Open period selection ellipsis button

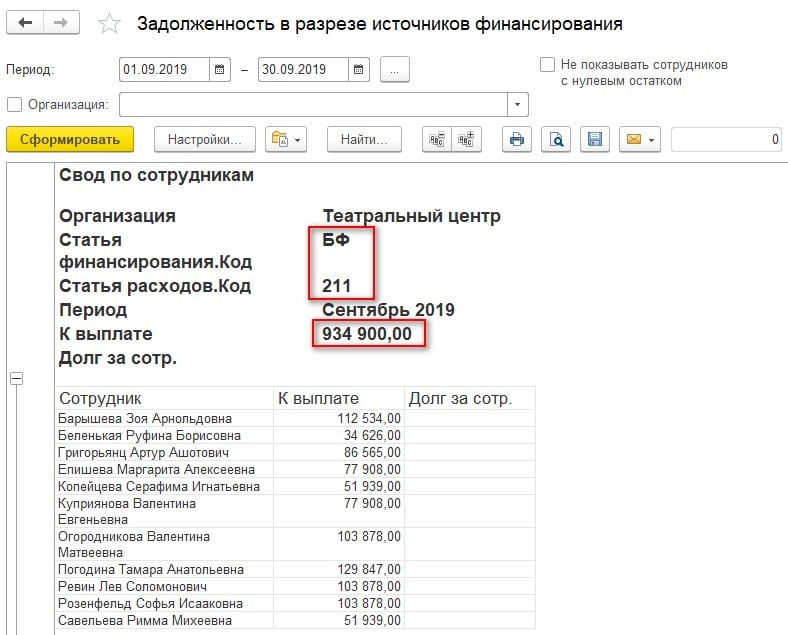click(395, 70)
